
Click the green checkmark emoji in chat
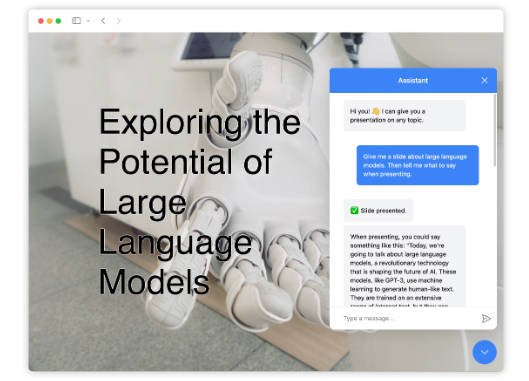coord(354,211)
